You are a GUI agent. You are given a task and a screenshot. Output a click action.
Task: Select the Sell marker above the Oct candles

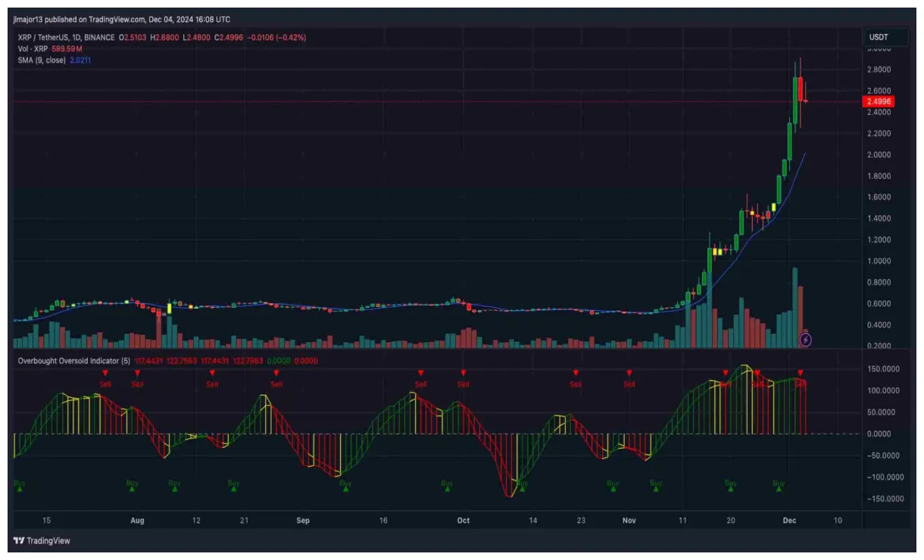(x=464, y=372)
